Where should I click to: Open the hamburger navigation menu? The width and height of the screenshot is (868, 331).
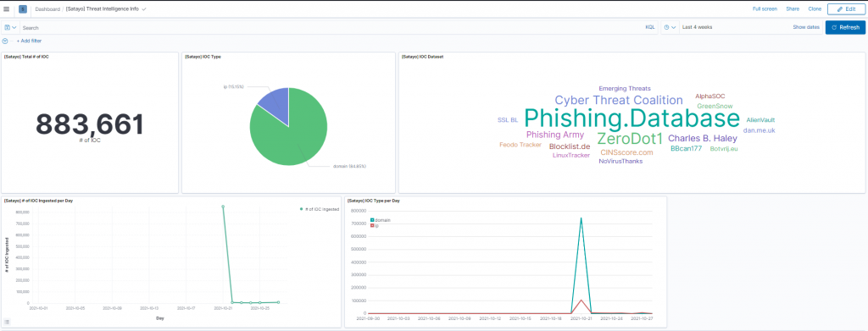coord(7,8)
